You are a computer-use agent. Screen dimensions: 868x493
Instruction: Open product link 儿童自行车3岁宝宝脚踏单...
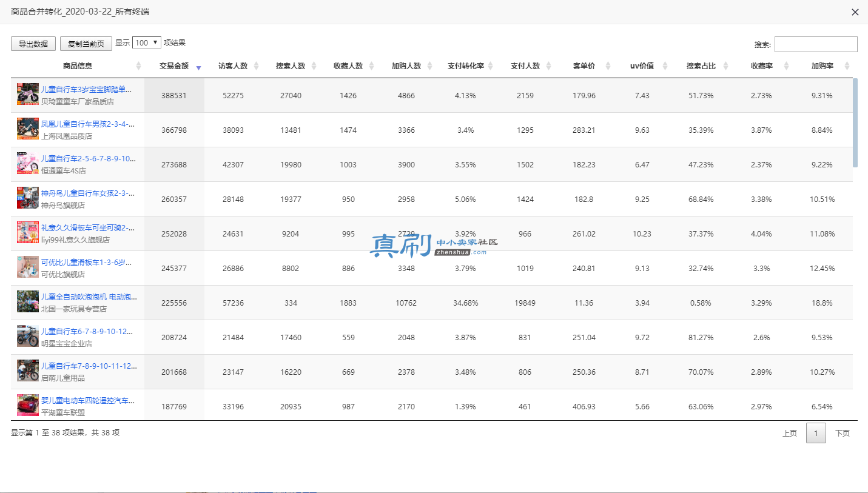coord(86,90)
